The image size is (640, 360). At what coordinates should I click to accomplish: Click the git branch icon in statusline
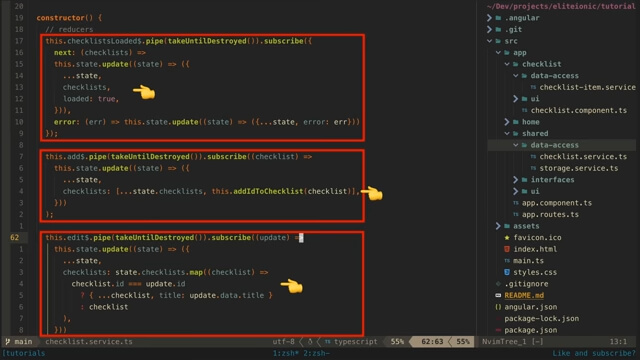point(8,342)
